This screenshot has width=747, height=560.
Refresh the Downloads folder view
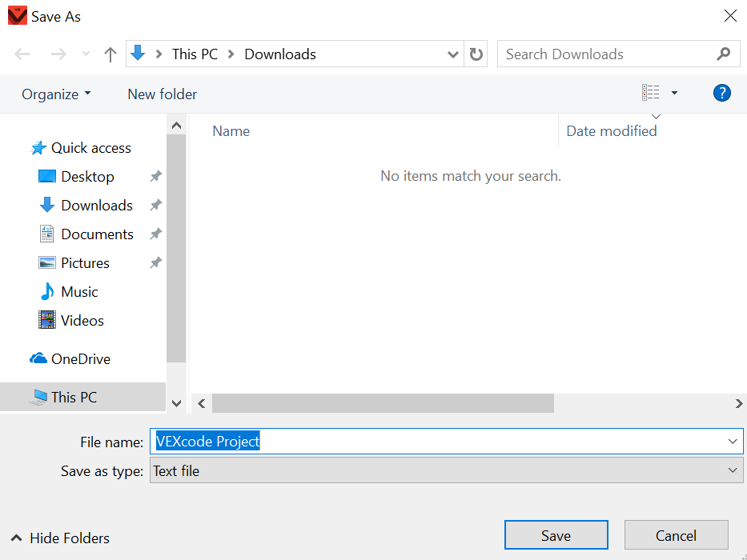476,54
